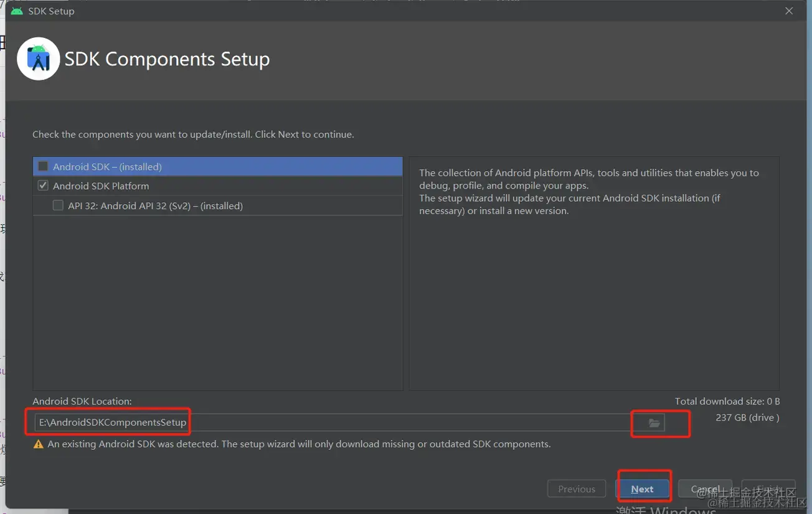This screenshot has height=514, width=812.
Task: Click the warning triangle icon
Action: tap(39, 444)
